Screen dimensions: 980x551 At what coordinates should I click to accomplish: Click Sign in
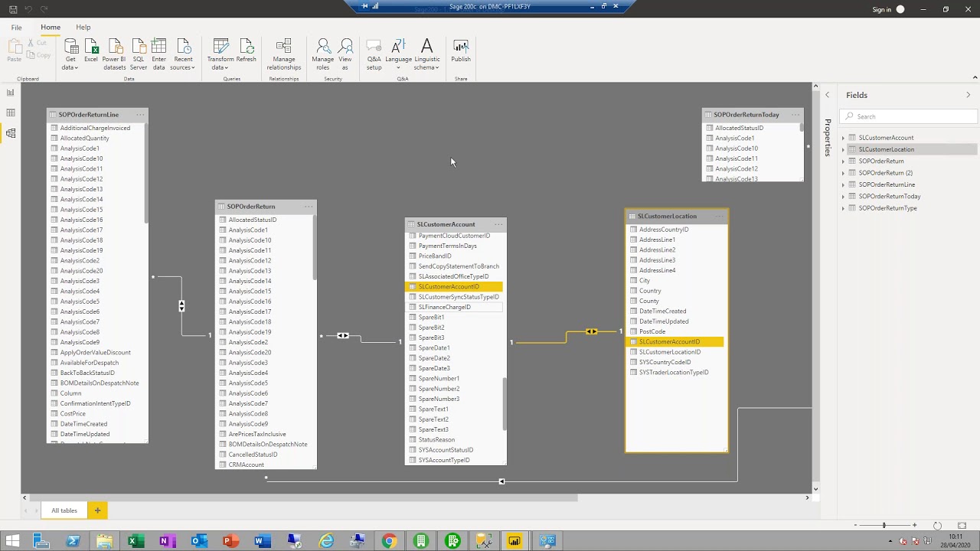click(x=882, y=9)
